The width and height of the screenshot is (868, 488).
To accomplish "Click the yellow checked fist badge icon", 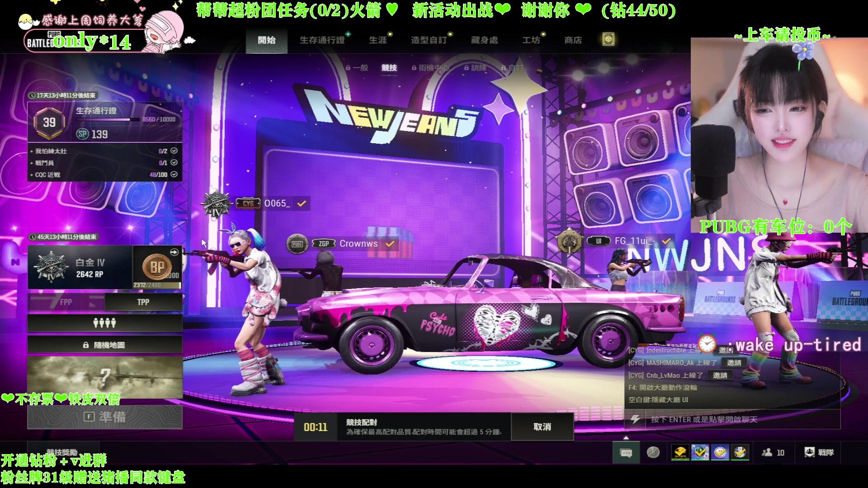I will (x=680, y=452).
